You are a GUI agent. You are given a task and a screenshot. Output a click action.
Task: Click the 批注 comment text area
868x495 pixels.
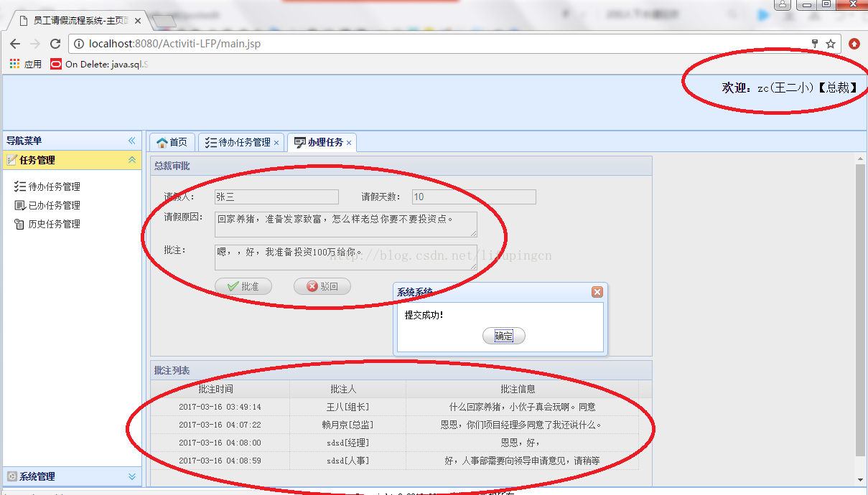[346, 258]
